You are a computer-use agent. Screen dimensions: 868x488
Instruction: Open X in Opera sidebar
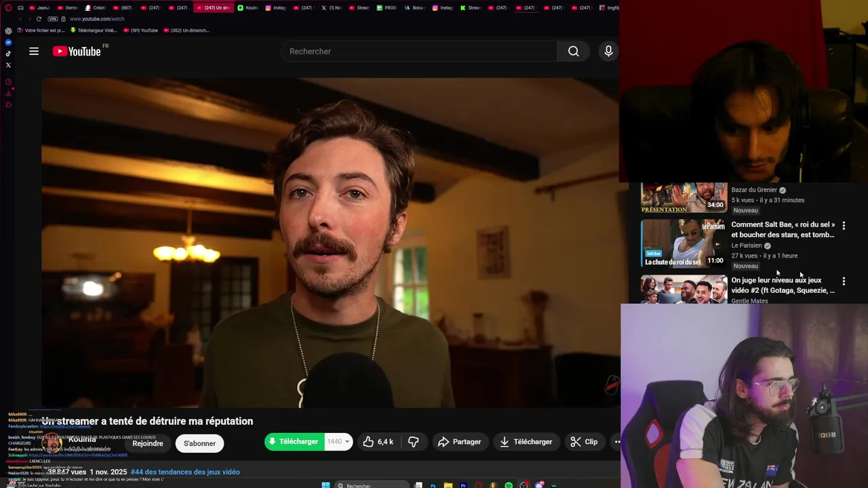pyautogui.click(x=8, y=65)
